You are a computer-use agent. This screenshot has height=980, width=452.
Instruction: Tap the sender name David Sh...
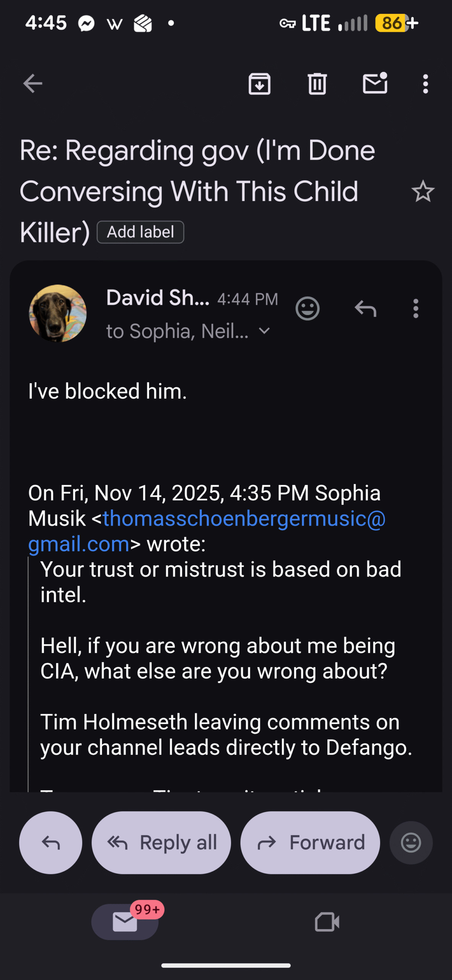(158, 298)
